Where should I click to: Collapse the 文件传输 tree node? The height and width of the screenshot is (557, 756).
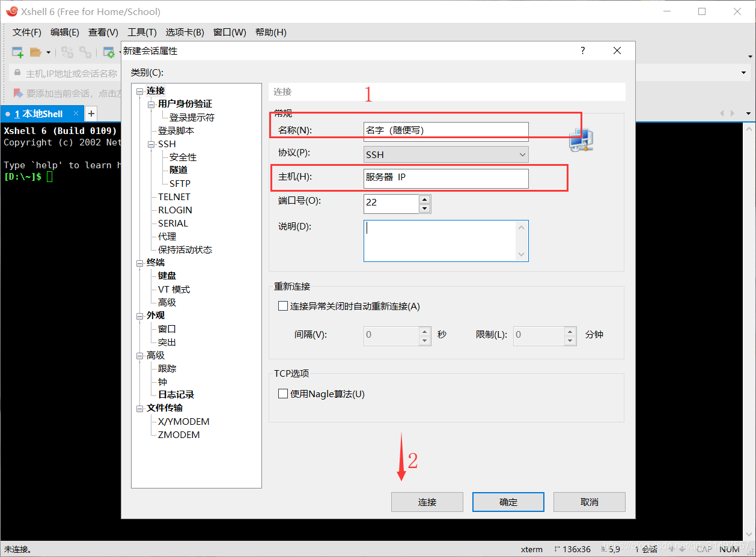click(140, 409)
